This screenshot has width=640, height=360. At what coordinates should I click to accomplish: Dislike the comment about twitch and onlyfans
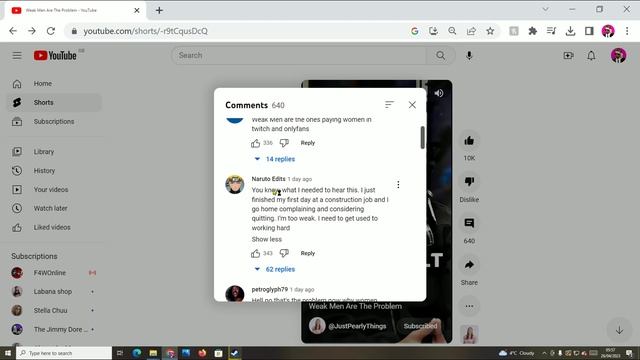click(x=284, y=143)
